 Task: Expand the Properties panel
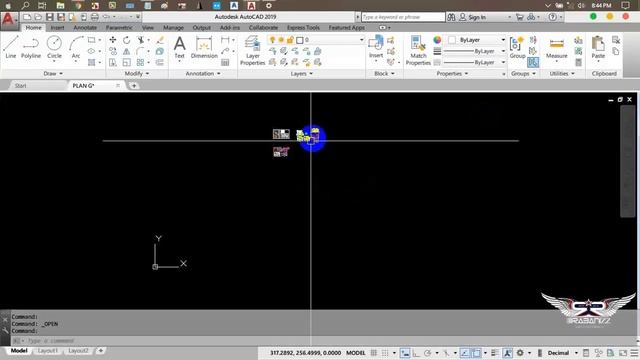coord(452,73)
